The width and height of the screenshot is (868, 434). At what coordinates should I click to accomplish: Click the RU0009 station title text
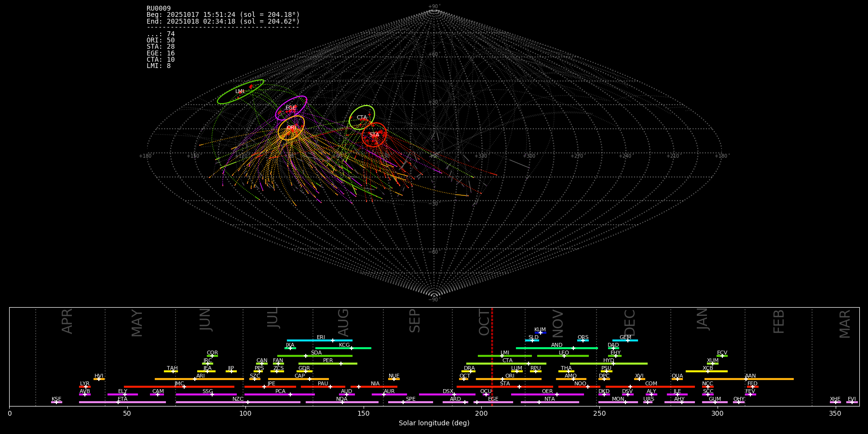tap(159, 9)
